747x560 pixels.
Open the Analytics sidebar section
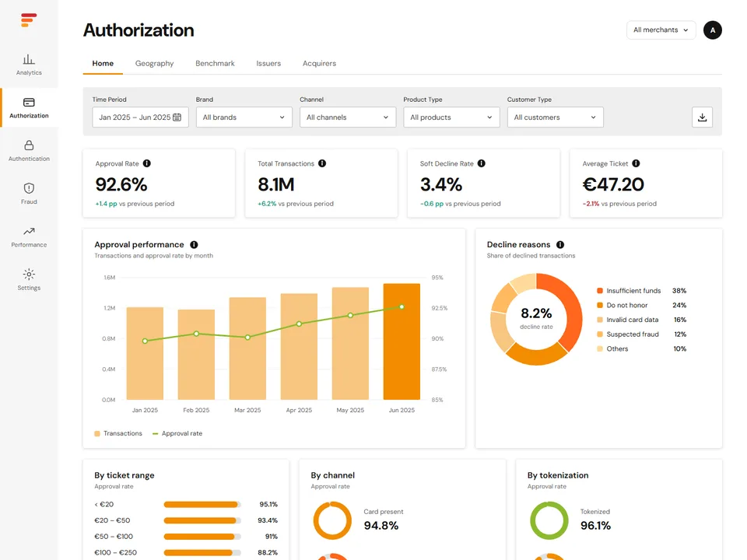click(x=29, y=65)
